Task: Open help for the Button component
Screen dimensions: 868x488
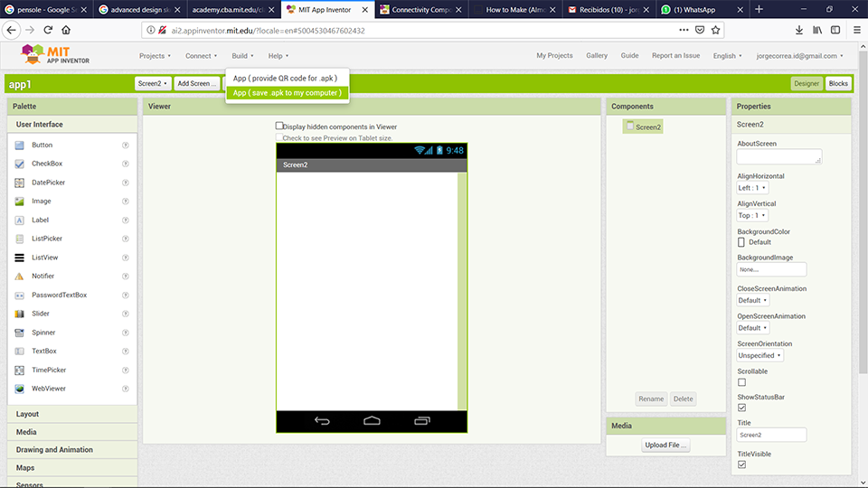Action: point(126,145)
